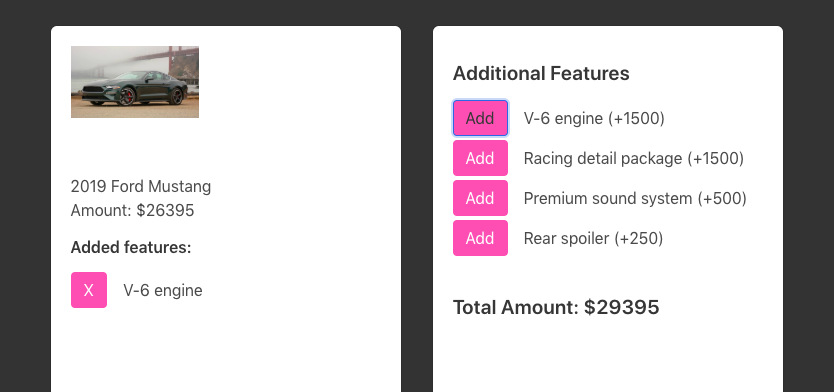Click the dark page background above the cards

[417, 13]
